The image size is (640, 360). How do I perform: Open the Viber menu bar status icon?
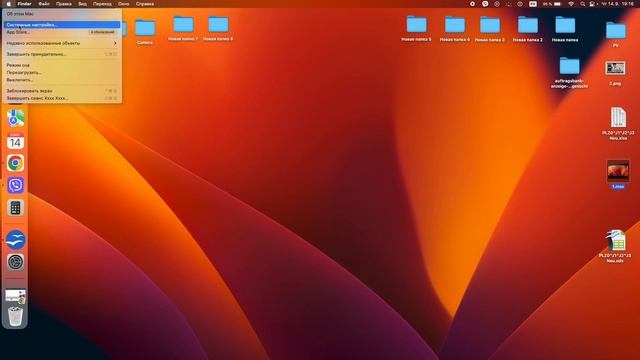point(485,4)
